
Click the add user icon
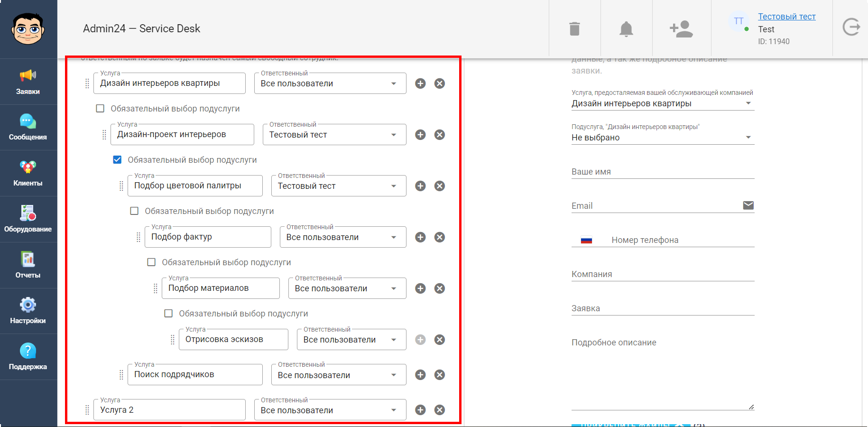(x=681, y=29)
